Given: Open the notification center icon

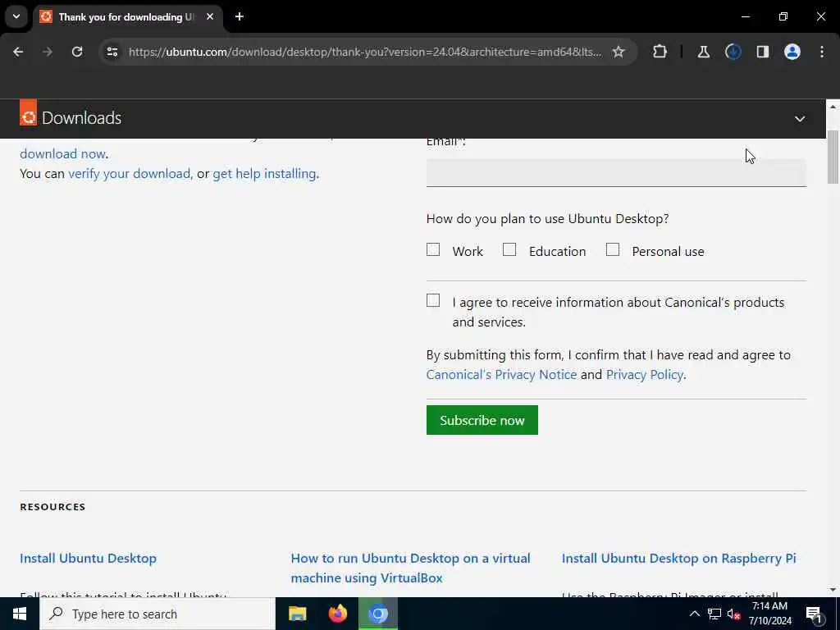Looking at the screenshot, I should (814, 614).
